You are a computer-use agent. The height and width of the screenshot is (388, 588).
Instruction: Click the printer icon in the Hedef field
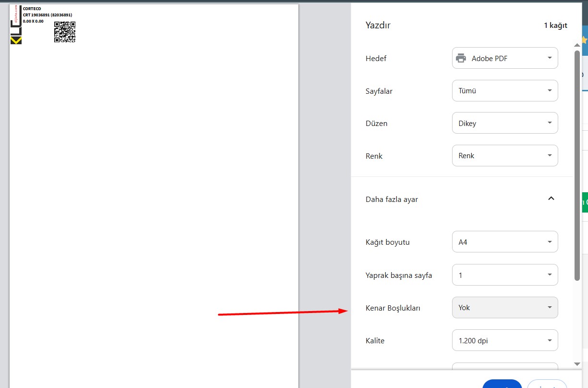coord(461,58)
